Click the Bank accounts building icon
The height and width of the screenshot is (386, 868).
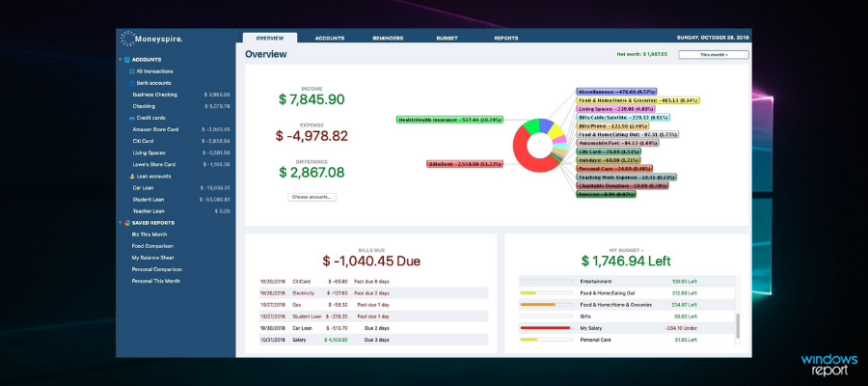[x=132, y=83]
